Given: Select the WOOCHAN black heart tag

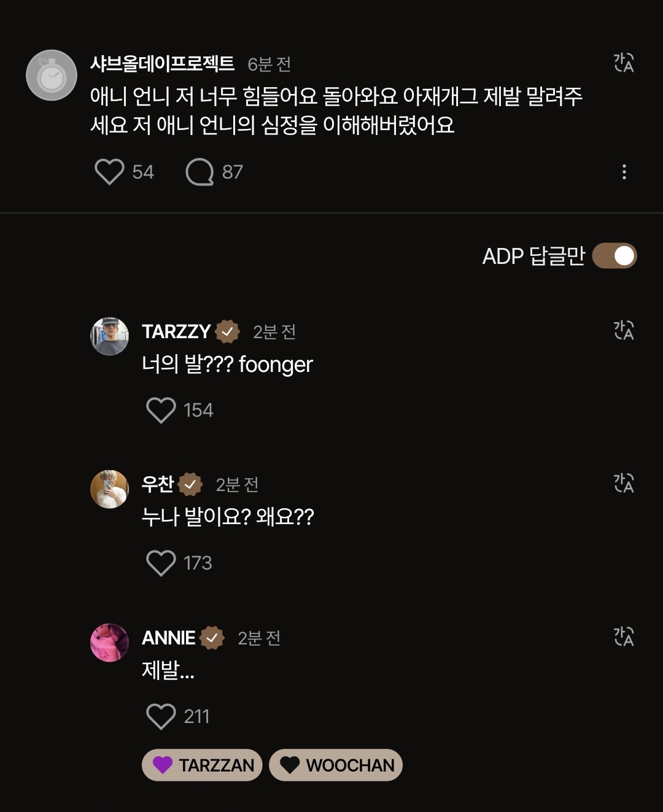Looking at the screenshot, I should tap(336, 765).
